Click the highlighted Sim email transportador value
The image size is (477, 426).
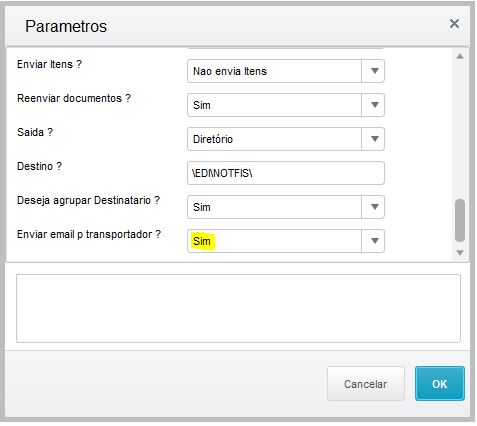tap(202, 241)
